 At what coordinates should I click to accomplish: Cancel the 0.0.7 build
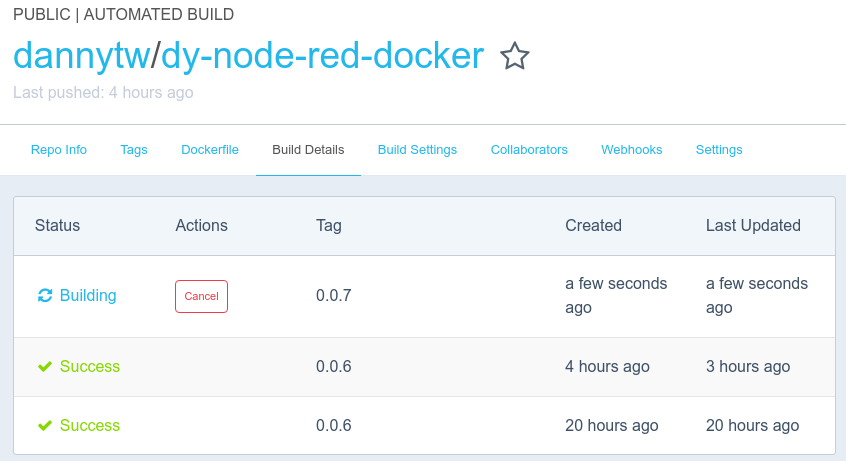pyautogui.click(x=201, y=296)
